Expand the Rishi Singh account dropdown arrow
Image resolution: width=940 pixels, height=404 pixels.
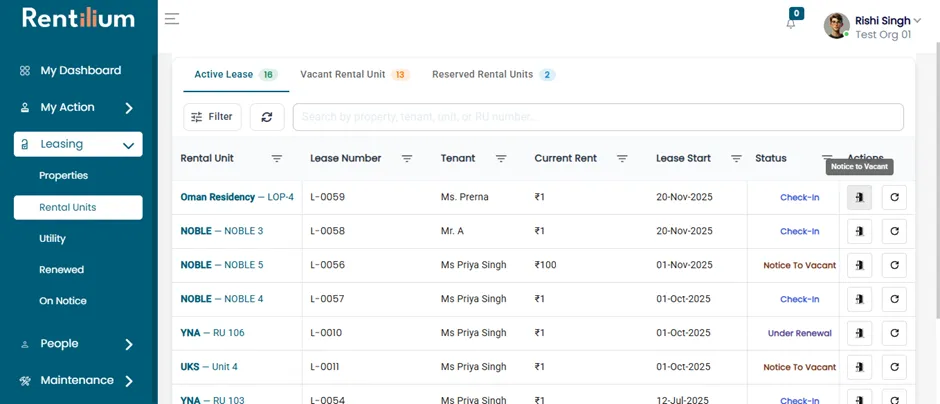click(x=917, y=20)
